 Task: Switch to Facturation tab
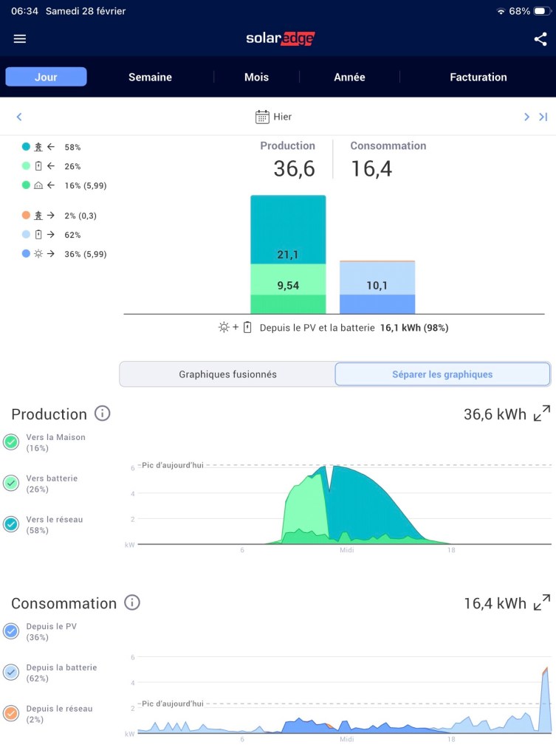pos(478,77)
